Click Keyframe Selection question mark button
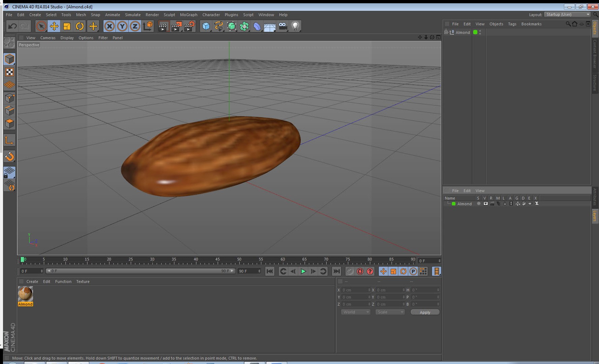 (x=370, y=271)
